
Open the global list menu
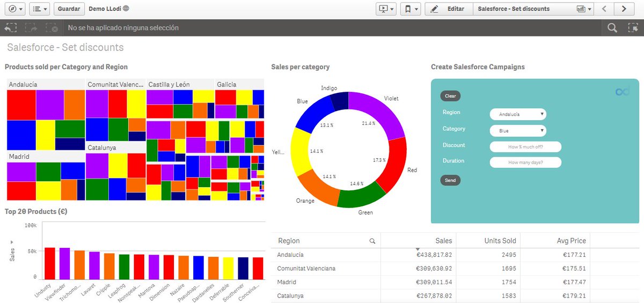[39, 9]
